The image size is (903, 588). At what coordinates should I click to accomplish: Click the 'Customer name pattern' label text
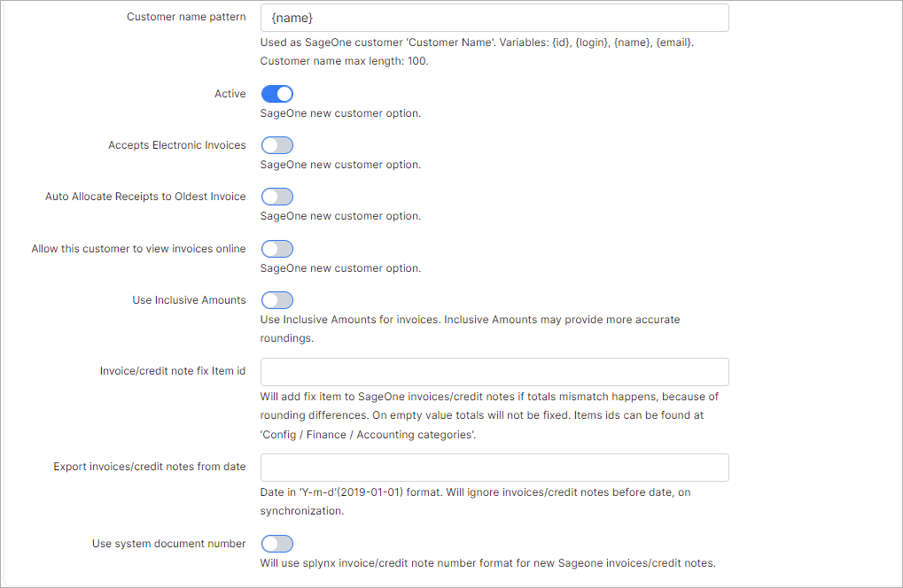pyautogui.click(x=186, y=18)
